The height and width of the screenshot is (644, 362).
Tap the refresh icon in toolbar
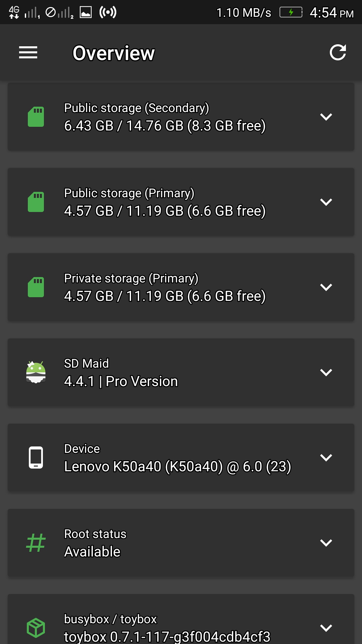click(338, 53)
